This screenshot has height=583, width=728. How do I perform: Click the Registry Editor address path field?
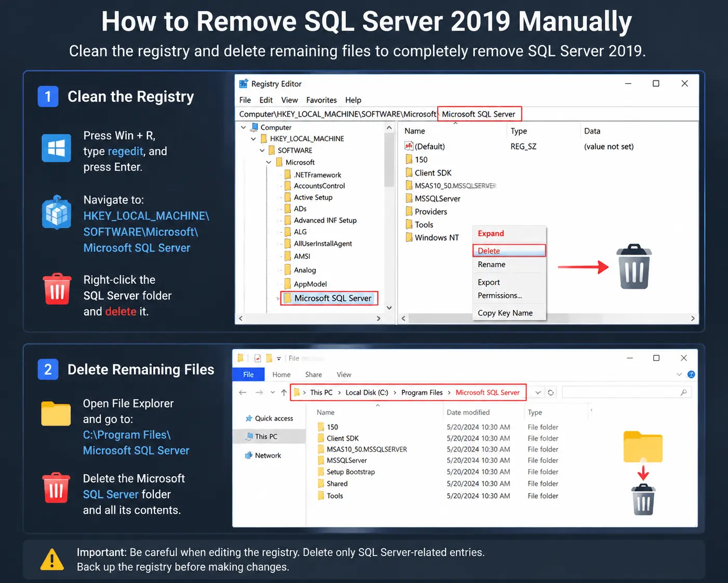pyautogui.click(x=467, y=114)
